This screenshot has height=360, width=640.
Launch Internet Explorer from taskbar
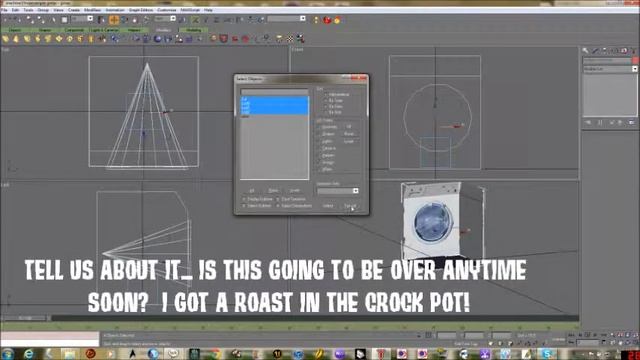click(x=29, y=353)
